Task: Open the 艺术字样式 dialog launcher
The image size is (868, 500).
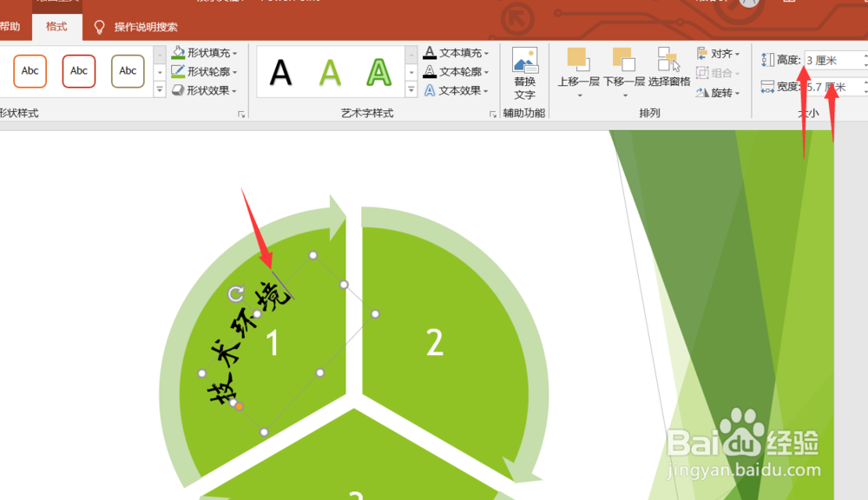Action: tap(493, 114)
